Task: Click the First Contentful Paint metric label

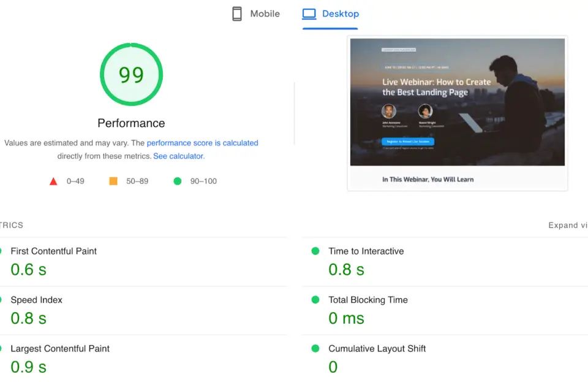Action: pos(54,251)
